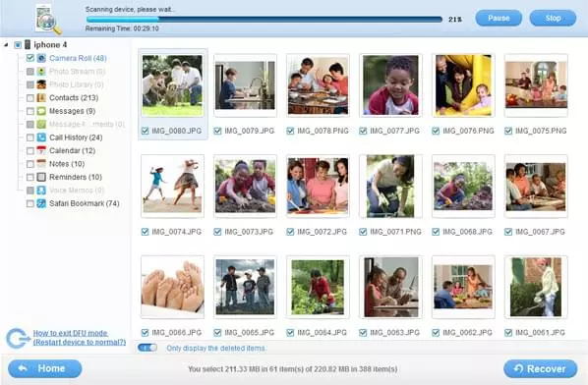Viewport: 588px width, 385px height.
Task: Click the Safari Bookmark category icon
Action: point(41,203)
